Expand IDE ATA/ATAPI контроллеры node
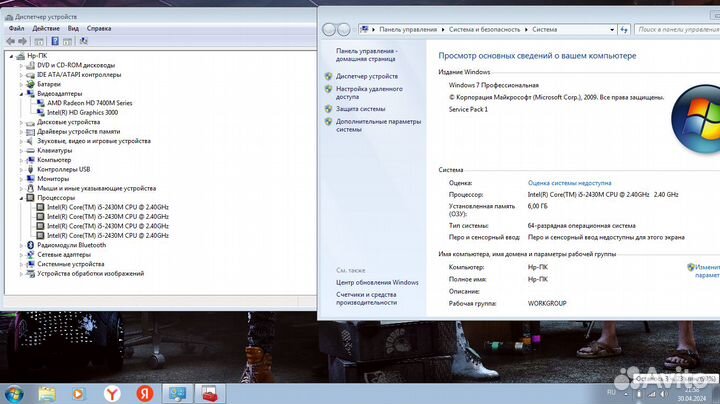 [21, 75]
